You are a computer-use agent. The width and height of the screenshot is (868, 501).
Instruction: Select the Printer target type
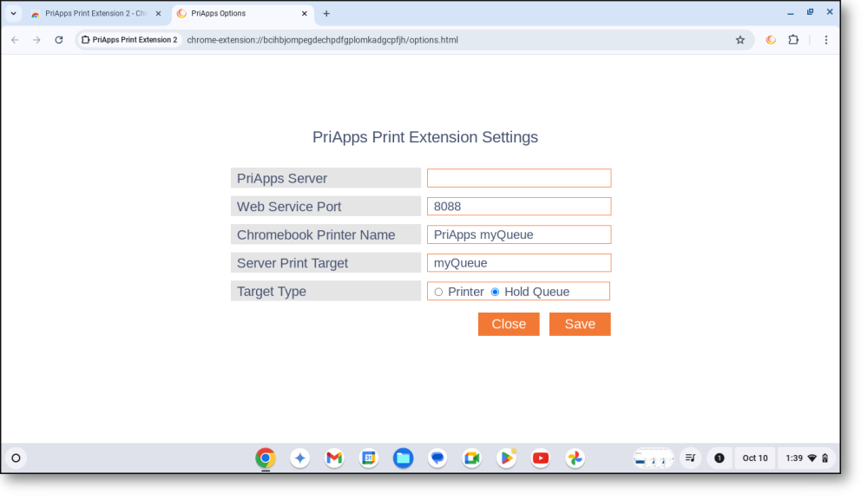[438, 292]
